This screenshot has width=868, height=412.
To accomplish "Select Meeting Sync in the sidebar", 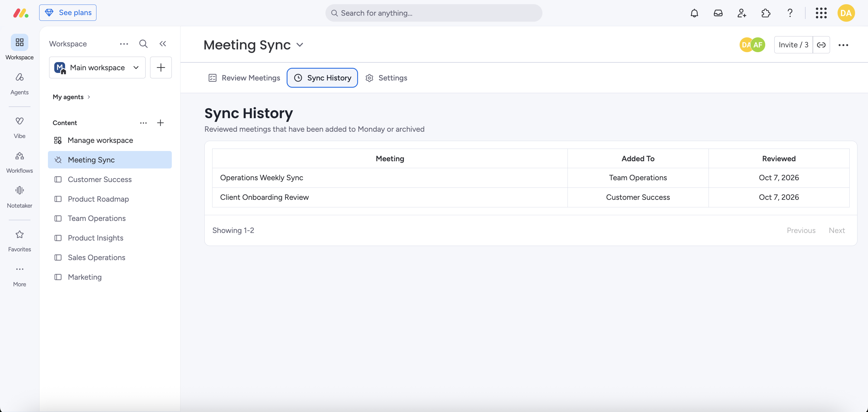I will pyautogui.click(x=110, y=160).
